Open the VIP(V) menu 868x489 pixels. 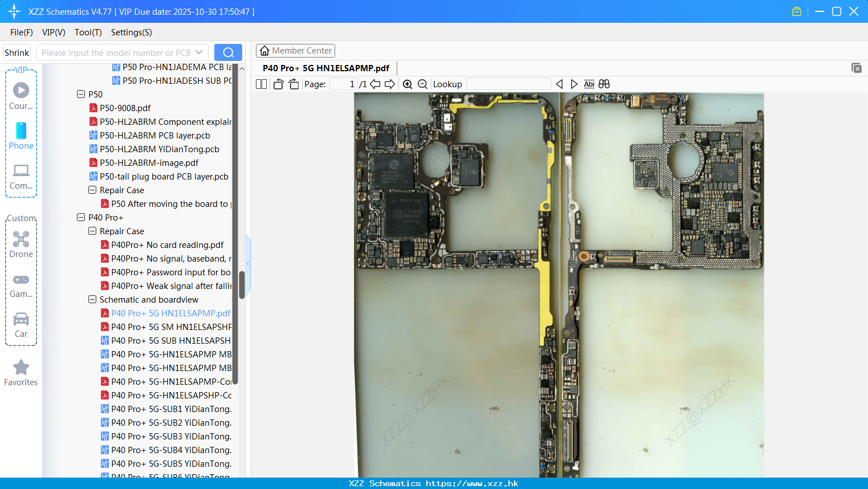coord(54,32)
